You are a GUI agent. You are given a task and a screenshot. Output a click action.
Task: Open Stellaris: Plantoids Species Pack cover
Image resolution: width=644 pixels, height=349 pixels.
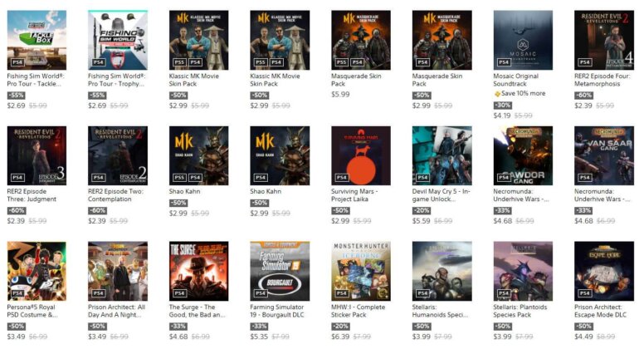[523, 272]
